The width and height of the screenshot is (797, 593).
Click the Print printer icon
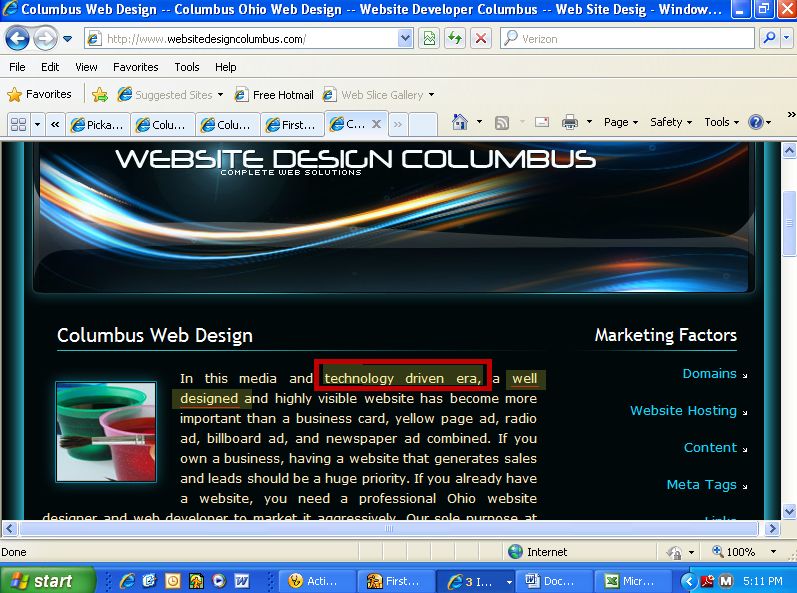coord(570,122)
